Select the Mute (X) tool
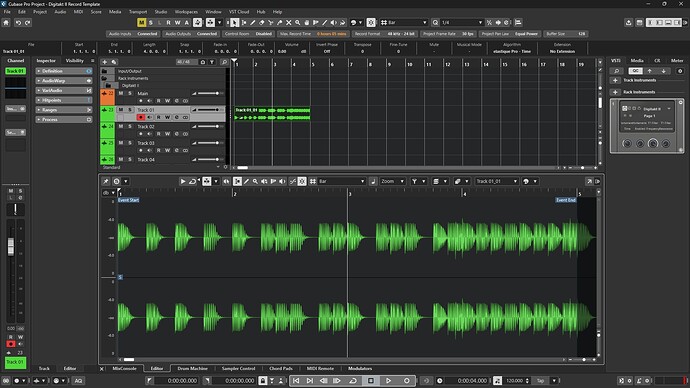The width and height of the screenshot is (690, 388). point(289,22)
